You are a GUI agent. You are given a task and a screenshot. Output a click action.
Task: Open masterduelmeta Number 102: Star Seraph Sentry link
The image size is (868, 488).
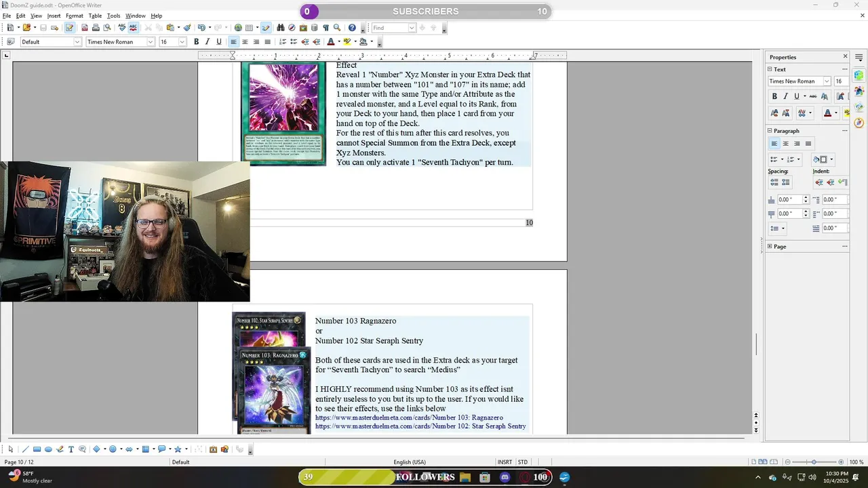coord(420,426)
